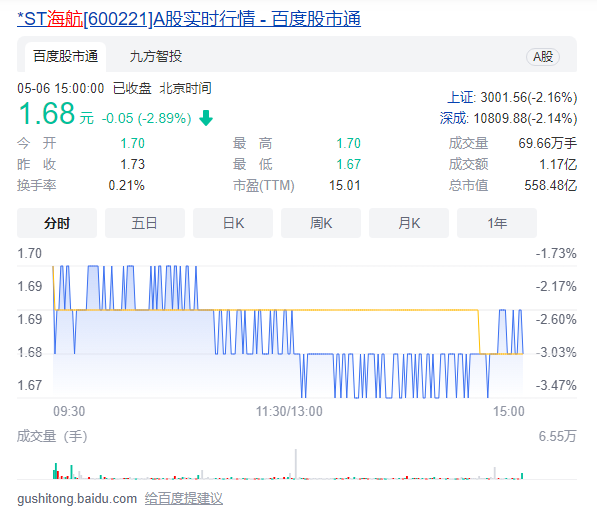
Task: Click the 6.55万 volume scale label
Action: click(557, 436)
